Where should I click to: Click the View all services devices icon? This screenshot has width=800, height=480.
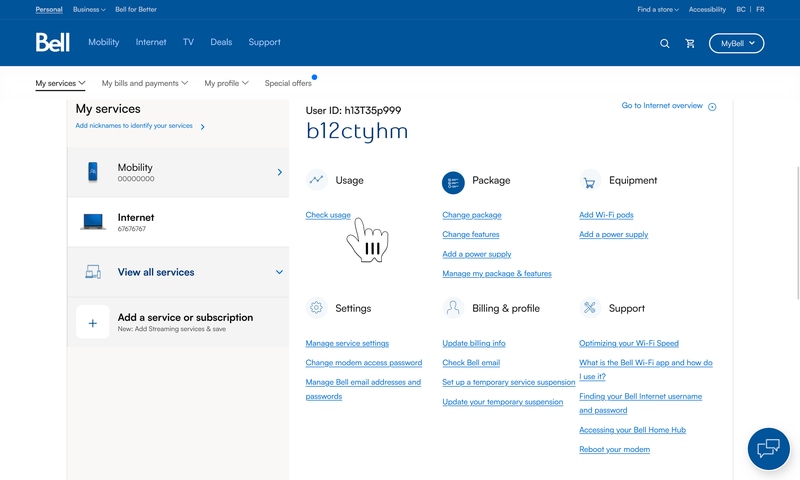coord(93,272)
